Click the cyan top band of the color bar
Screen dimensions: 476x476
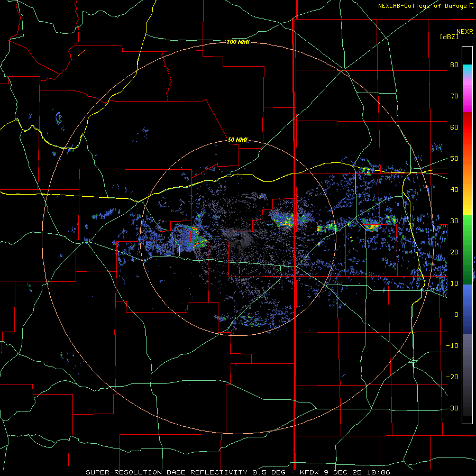(467, 69)
